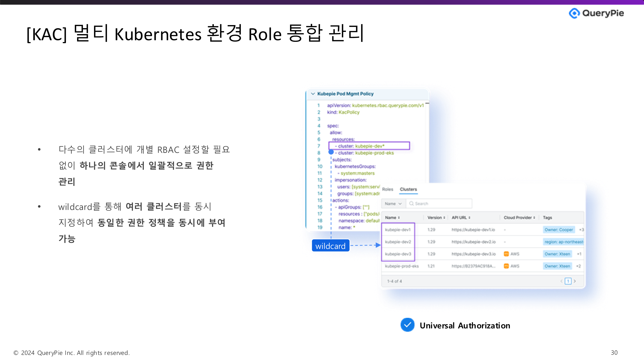Click the Owner: Cooper tag

tap(559, 230)
